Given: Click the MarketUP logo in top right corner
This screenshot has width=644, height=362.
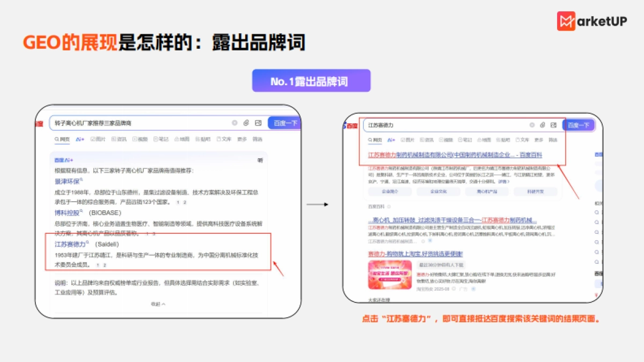Looking at the screenshot, I should click(593, 20).
